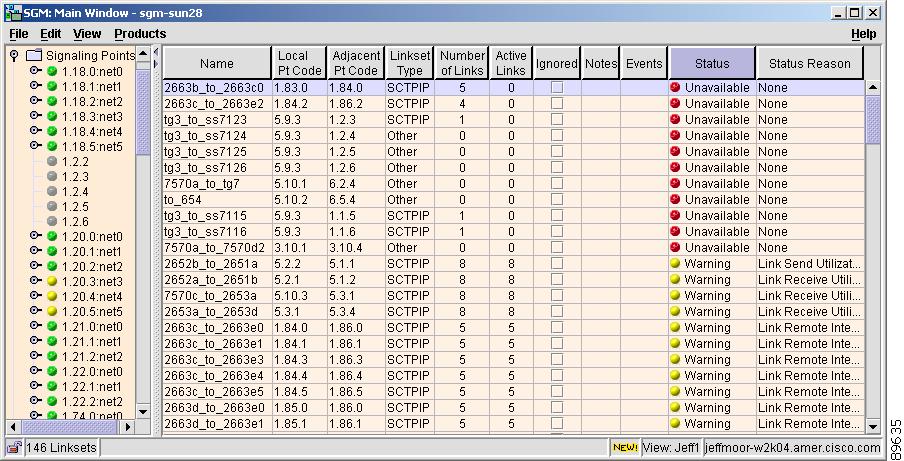The height and width of the screenshot is (461, 904).
Task: Check Ignored box for 7570c_to_2653a
Action: (557, 296)
